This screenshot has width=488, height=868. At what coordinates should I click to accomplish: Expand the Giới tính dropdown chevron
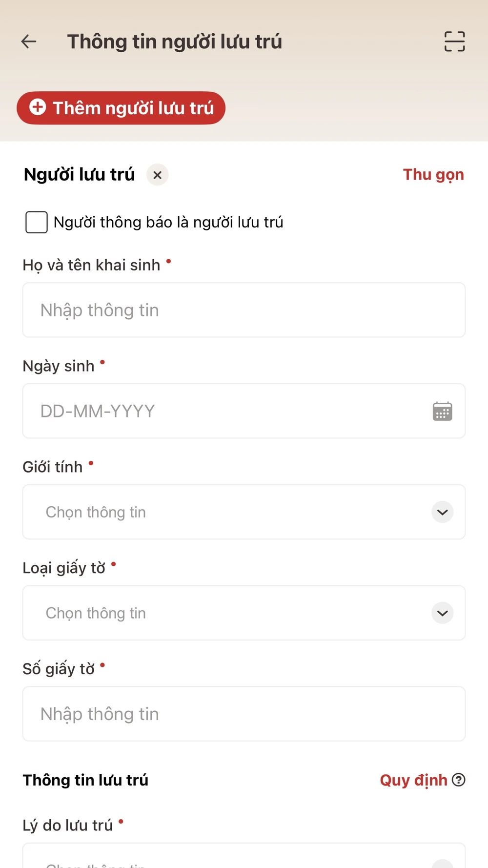[x=442, y=512]
